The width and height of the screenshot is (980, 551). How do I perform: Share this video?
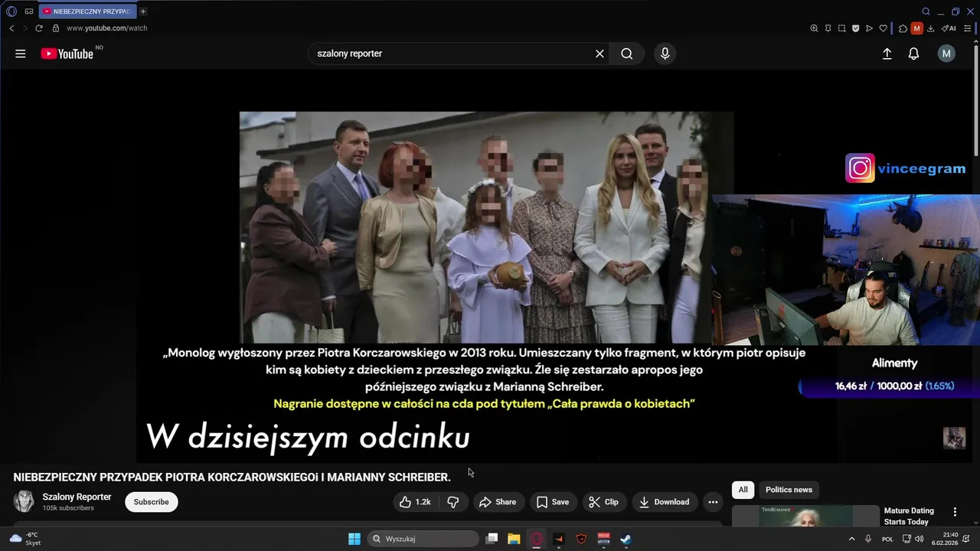[498, 502]
